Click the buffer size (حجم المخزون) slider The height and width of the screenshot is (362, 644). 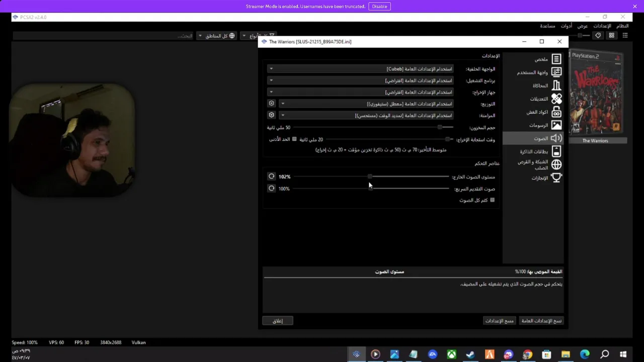pyautogui.click(x=372, y=127)
